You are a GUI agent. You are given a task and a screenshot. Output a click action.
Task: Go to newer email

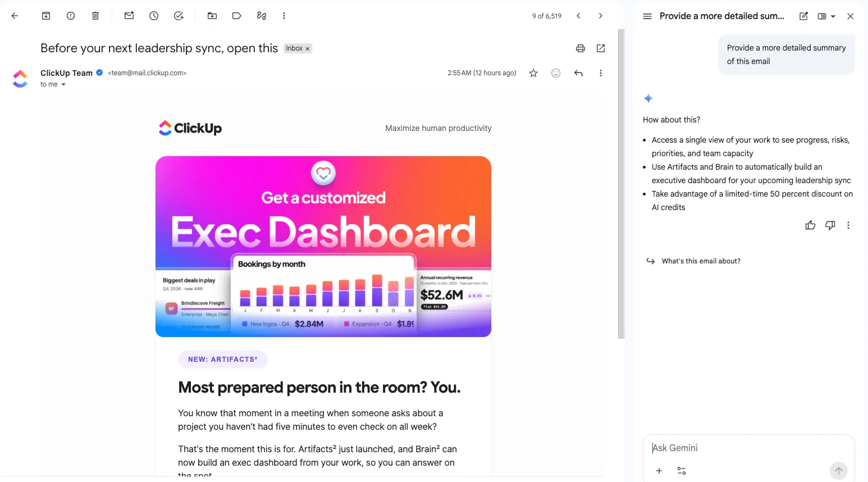click(x=578, y=16)
